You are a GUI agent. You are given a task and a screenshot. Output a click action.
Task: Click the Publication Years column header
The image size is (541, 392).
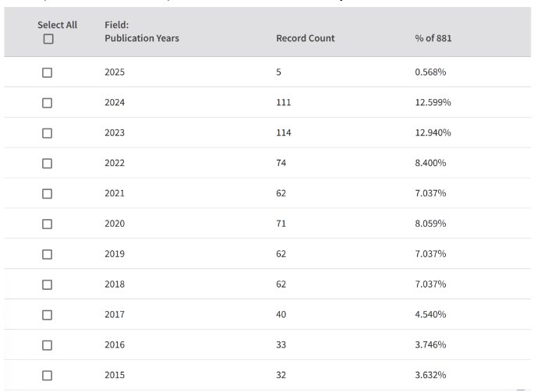[141, 32]
